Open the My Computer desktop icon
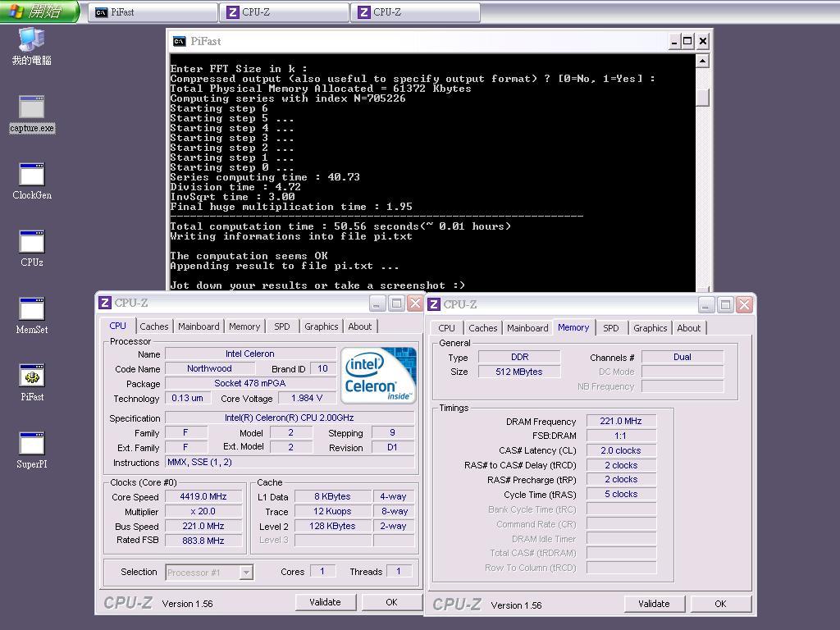Screen dimensions: 840x630 point(32,46)
